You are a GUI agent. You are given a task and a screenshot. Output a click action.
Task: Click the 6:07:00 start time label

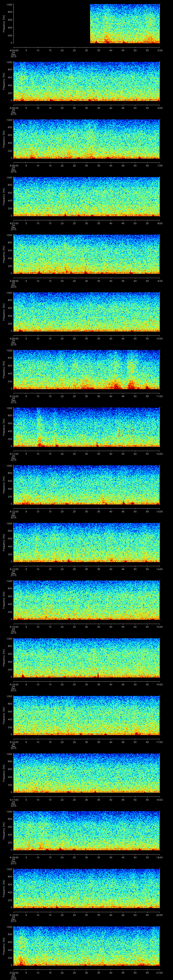(x=14, y=223)
